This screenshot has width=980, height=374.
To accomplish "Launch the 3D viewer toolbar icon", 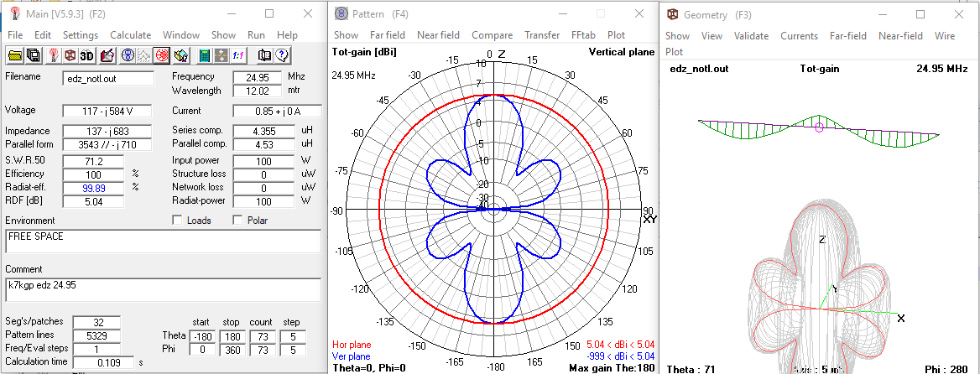I will tap(87, 55).
